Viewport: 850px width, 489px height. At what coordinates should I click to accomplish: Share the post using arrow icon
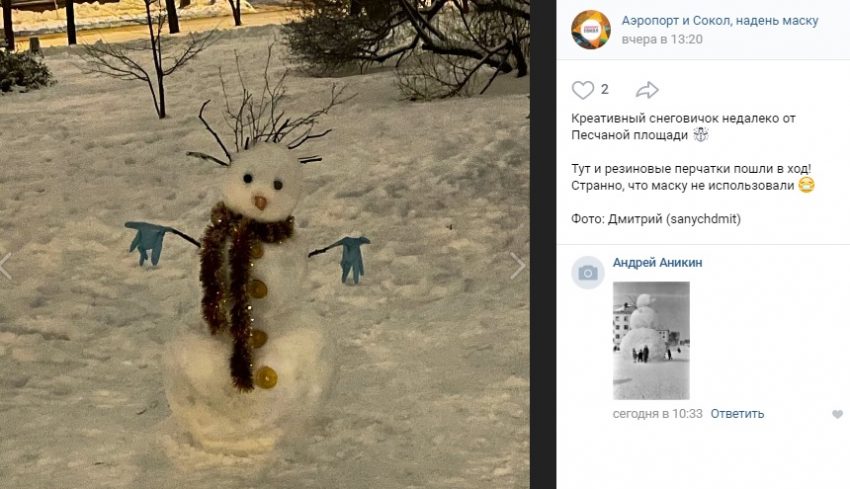coord(647,90)
